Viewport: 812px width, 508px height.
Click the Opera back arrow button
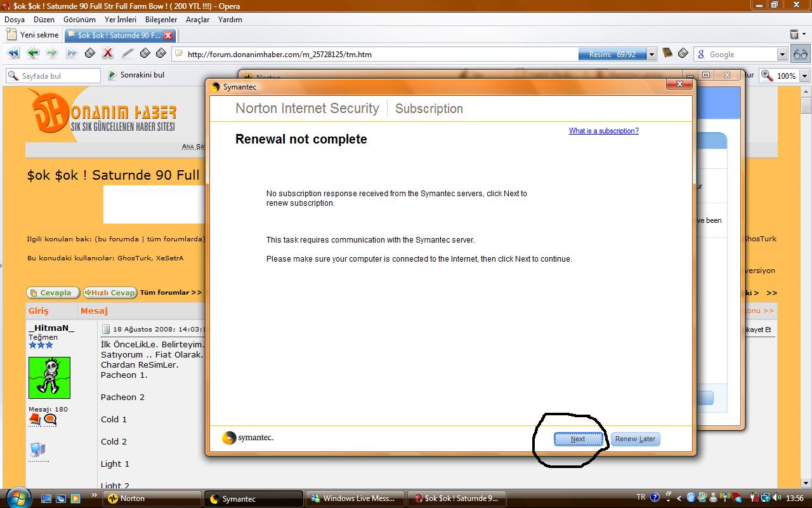point(33,54)
